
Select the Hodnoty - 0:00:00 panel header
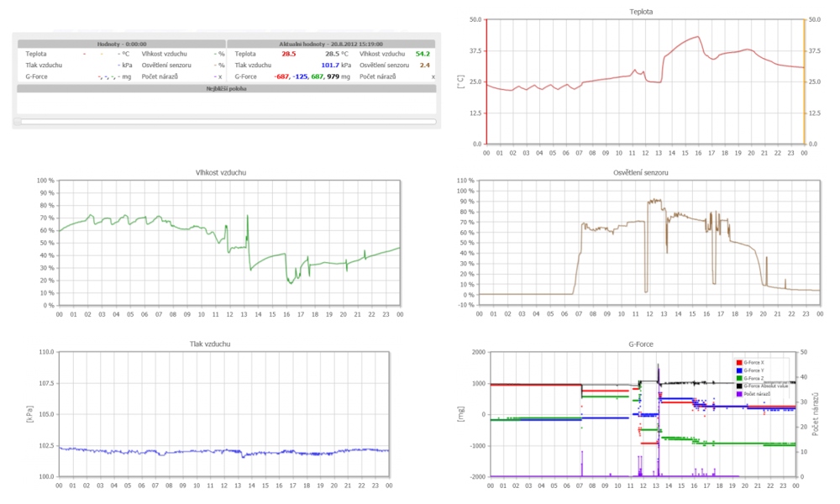[120, 44]
